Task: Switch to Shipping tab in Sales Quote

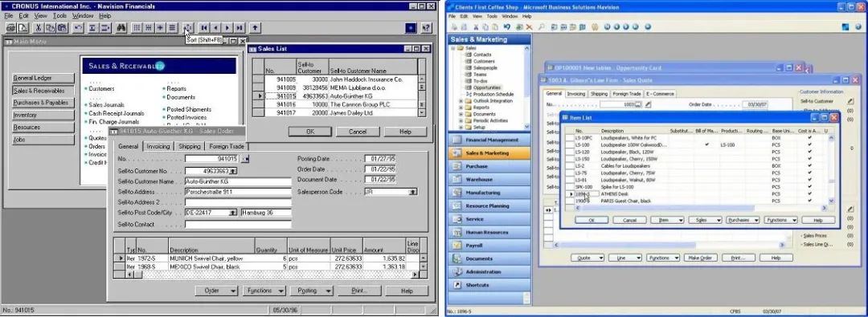Action: (599, 94)
